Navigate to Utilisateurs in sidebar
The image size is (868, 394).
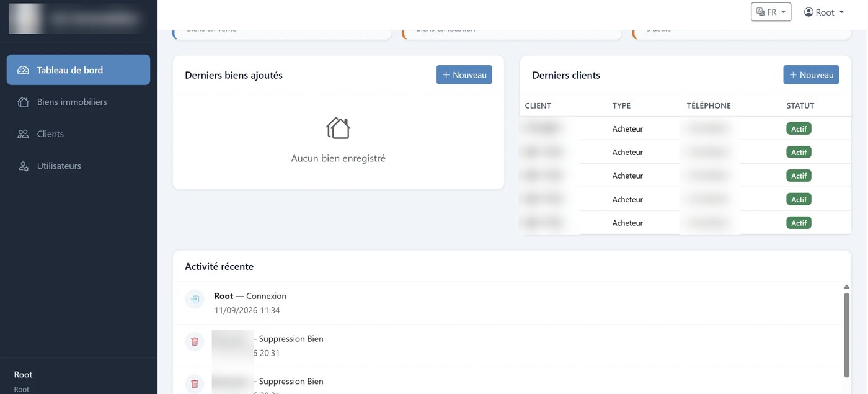(x=78, y=166)
